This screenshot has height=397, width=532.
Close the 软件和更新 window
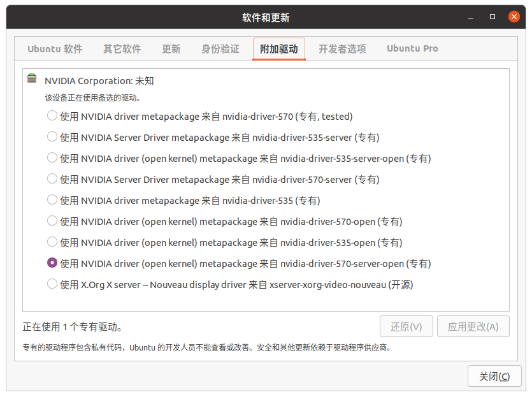coord(514,17)
